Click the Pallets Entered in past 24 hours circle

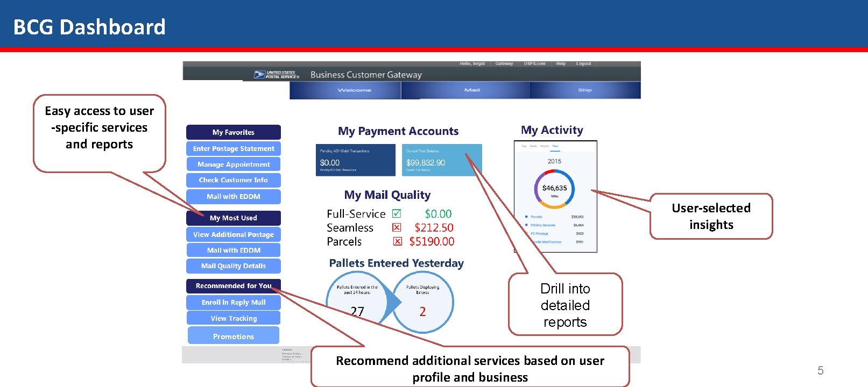pyautogui.click(x=357, y=301)
